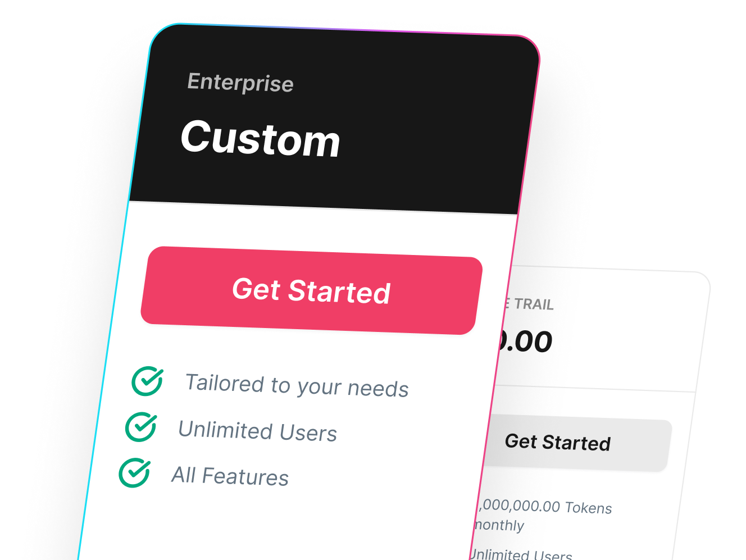Click check icon beside Enterprise card's Unlimited Users
The height and width of the screenshot is (560, 746).
pyautogui.click(x=140, y=427)
